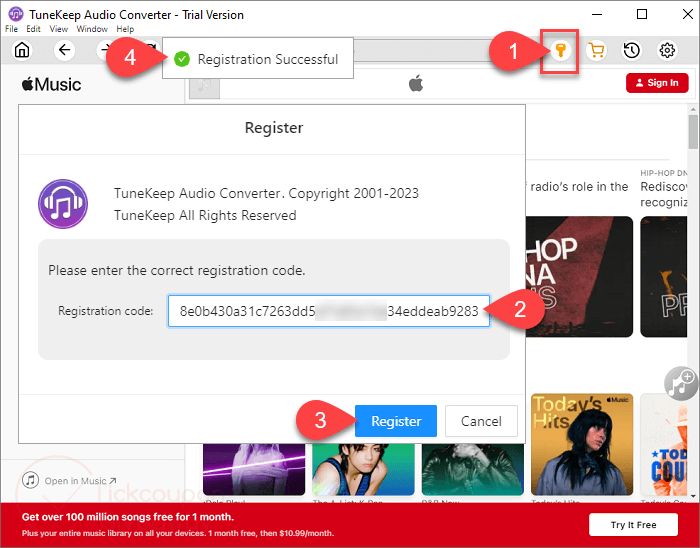Open the R&B Now playlist thumbnail
This screenshot has height=548, width=700.
tap(472, 469)
